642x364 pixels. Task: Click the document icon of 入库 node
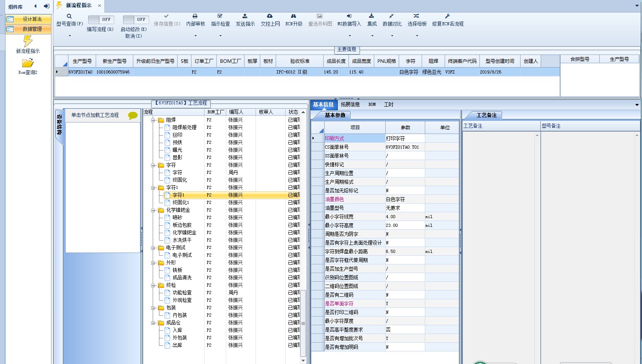(167, 330)
